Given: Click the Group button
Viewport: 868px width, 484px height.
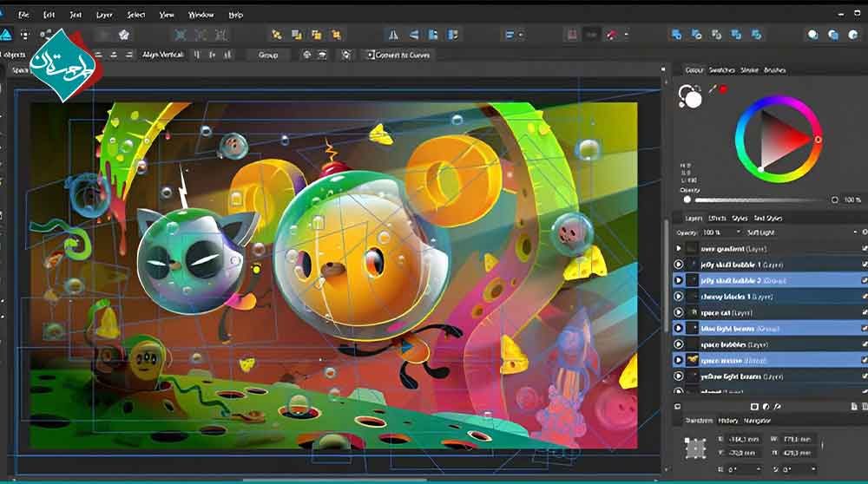Looking at the screenshot, I should coord(268,55).
